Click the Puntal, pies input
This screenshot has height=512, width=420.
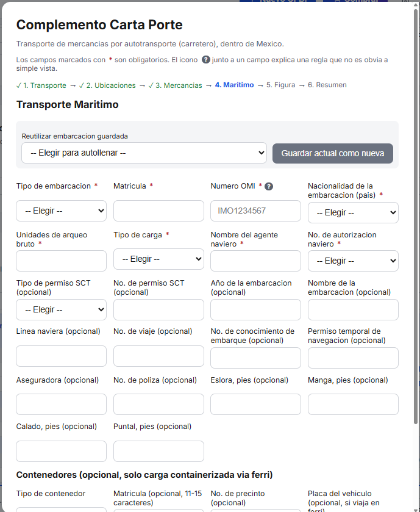pos(158,451)
